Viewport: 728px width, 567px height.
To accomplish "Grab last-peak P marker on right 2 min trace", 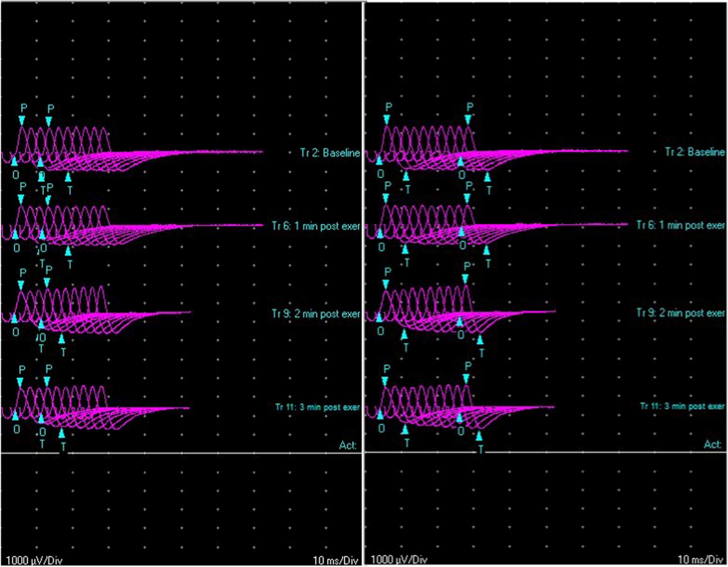I will 465,279.
